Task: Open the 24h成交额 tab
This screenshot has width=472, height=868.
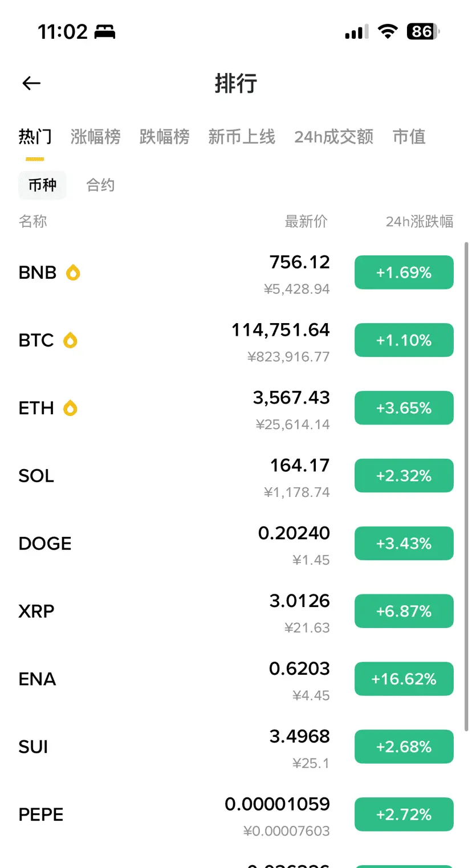Action: pyautogui.click(x=334, y=137)
